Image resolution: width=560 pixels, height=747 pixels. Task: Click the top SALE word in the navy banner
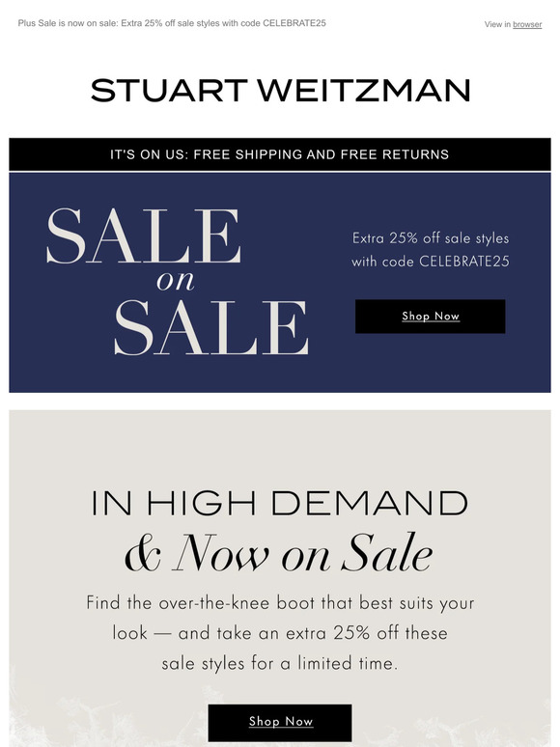144,235
